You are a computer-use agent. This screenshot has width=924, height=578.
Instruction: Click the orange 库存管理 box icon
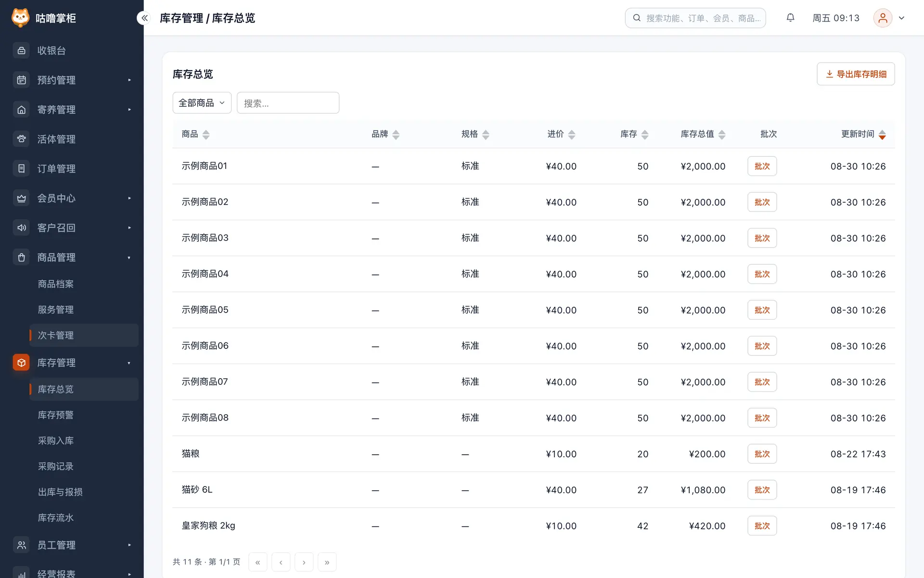pos(21,363)
